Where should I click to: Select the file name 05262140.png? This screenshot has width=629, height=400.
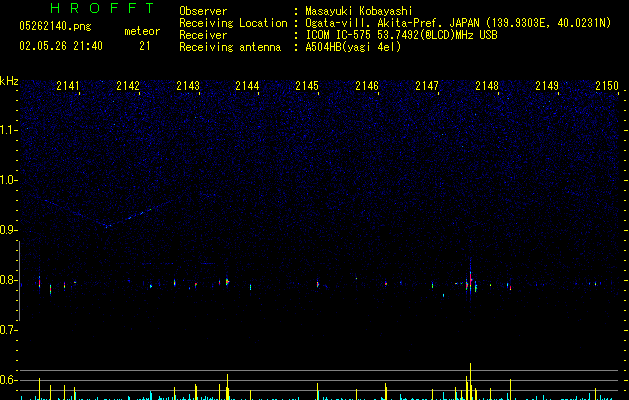click(55, 26)
